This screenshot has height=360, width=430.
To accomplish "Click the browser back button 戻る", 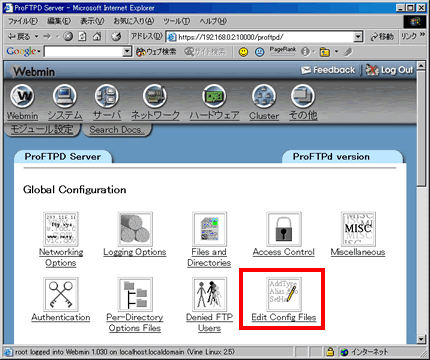I will click(19, 36).
